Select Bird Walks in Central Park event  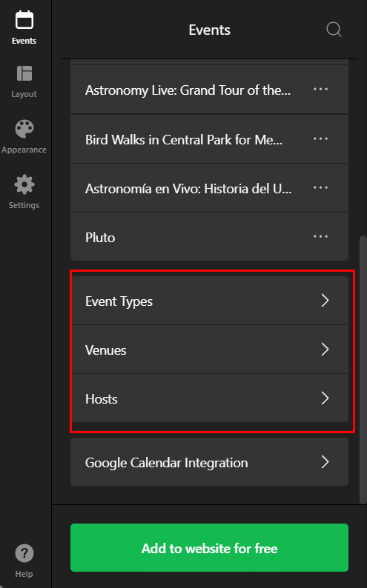[209, 139]
